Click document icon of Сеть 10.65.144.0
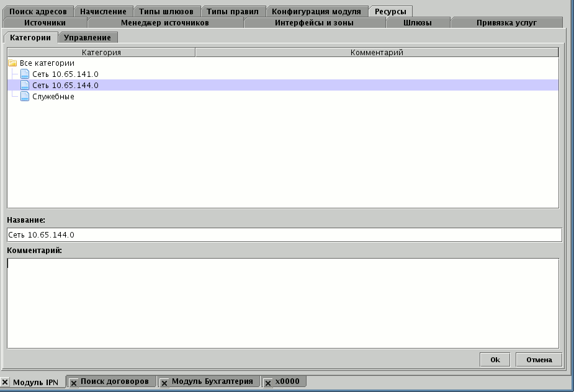574x392 pixels. pyautogui.click(x=25, y=86)
